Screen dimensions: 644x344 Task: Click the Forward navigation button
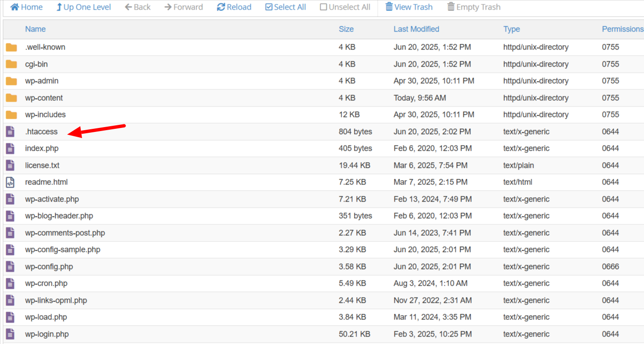coord(183,7)
